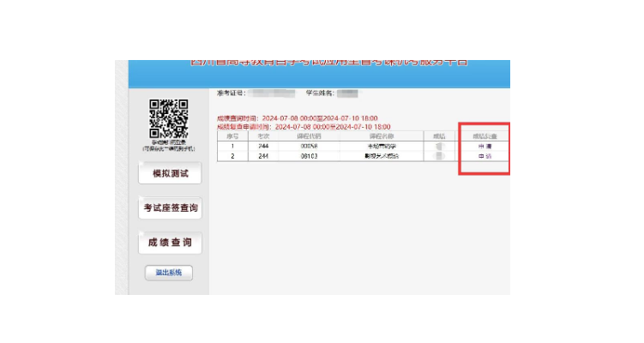The width and height of the screenshot is (644, 343).
Task: Click the sequence number 2 cell
Action: click(x=232, y=156)
